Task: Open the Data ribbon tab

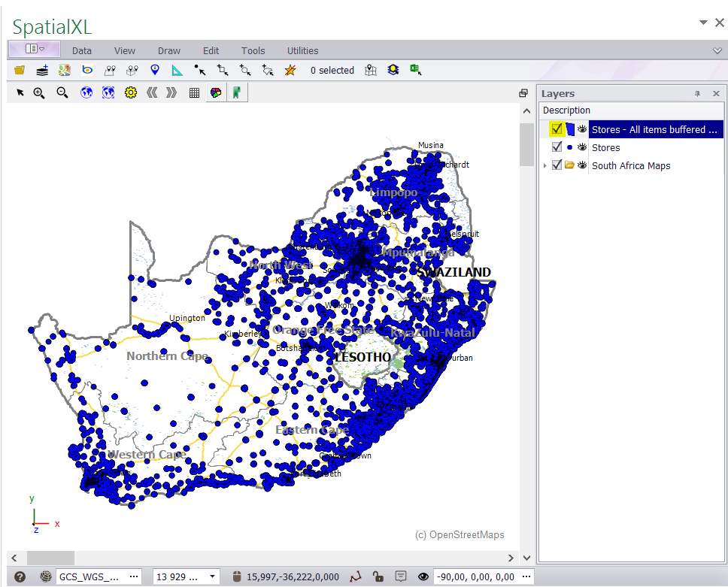Action: [x=82, y=50]
